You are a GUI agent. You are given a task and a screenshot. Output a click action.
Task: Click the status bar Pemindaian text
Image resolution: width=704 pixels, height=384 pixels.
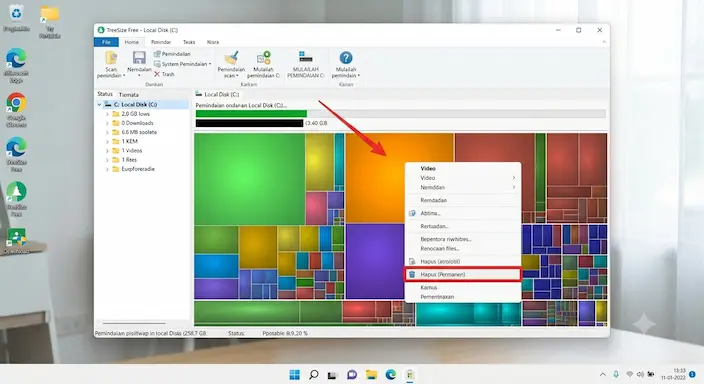150,333
